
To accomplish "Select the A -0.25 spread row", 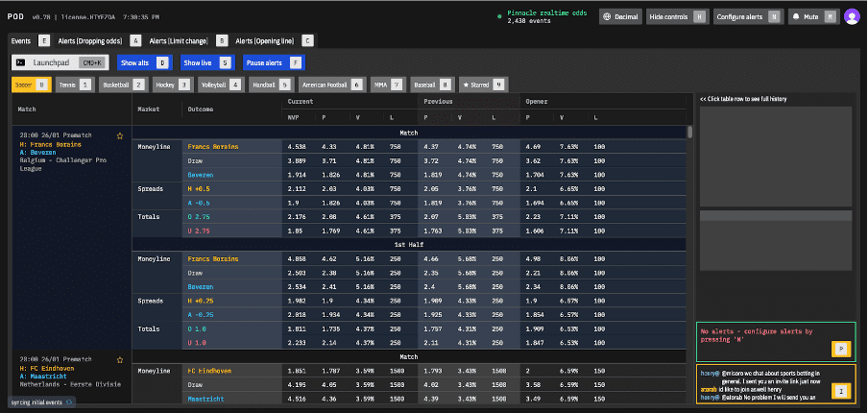I will click(435, 315).
